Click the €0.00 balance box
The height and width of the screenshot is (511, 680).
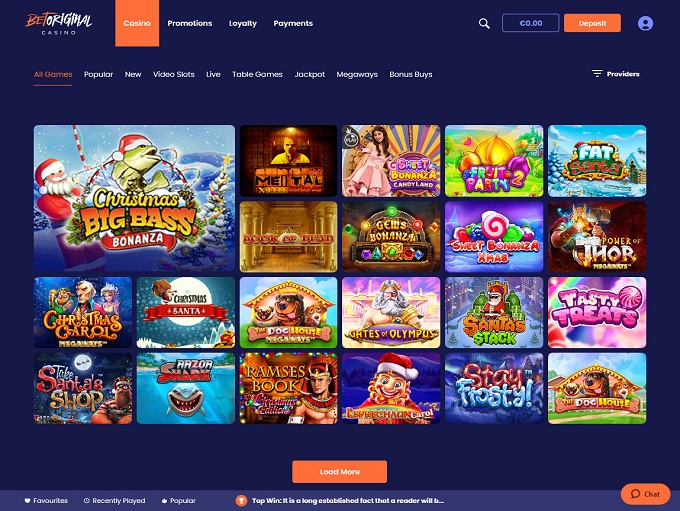click(x=530, y=23)
